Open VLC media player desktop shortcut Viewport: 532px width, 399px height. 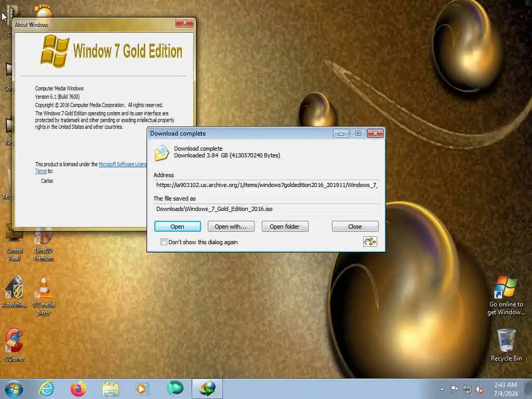point(44,297)
